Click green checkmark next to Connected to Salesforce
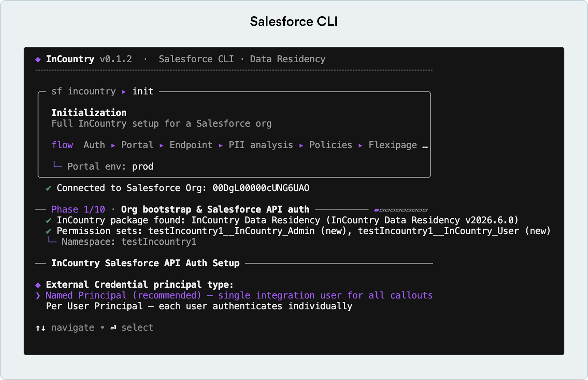This screenshot has height=380, width=588. click(48, 189)
